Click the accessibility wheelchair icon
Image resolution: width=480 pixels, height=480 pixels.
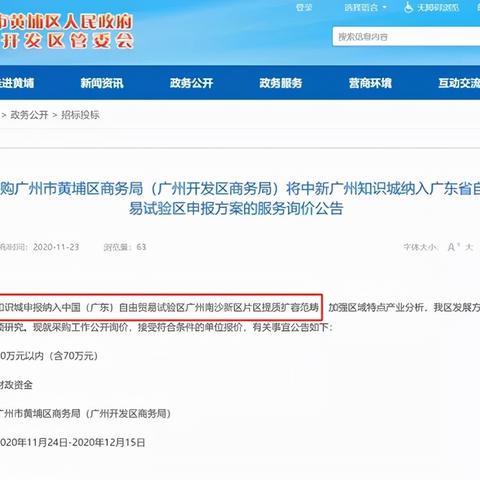[409, 7]
